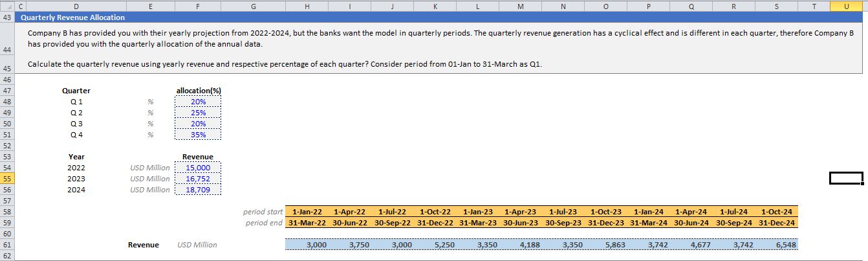Click the Q 3 allocation cell 20%
The image size is (868, 261).
coord(198,124)
